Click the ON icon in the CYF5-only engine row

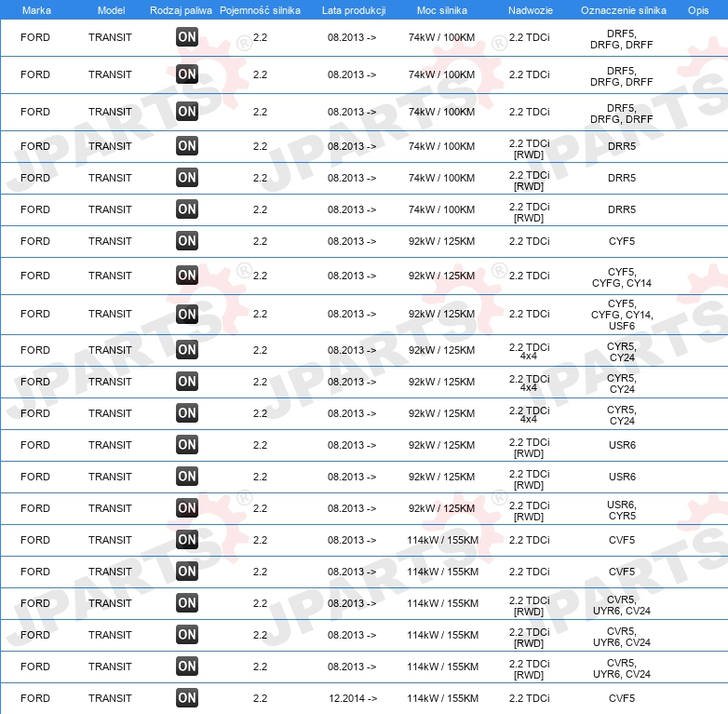click(187, 240)
